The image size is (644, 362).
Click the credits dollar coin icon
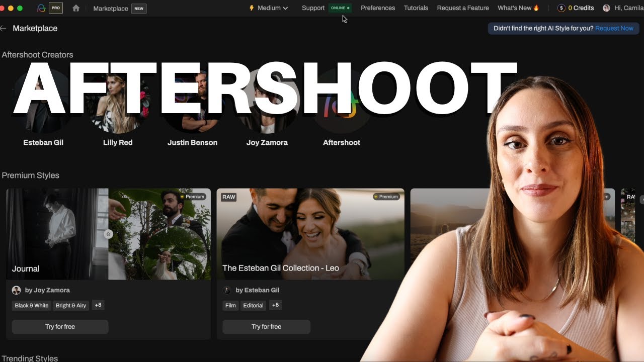click(x=561, y=8)
